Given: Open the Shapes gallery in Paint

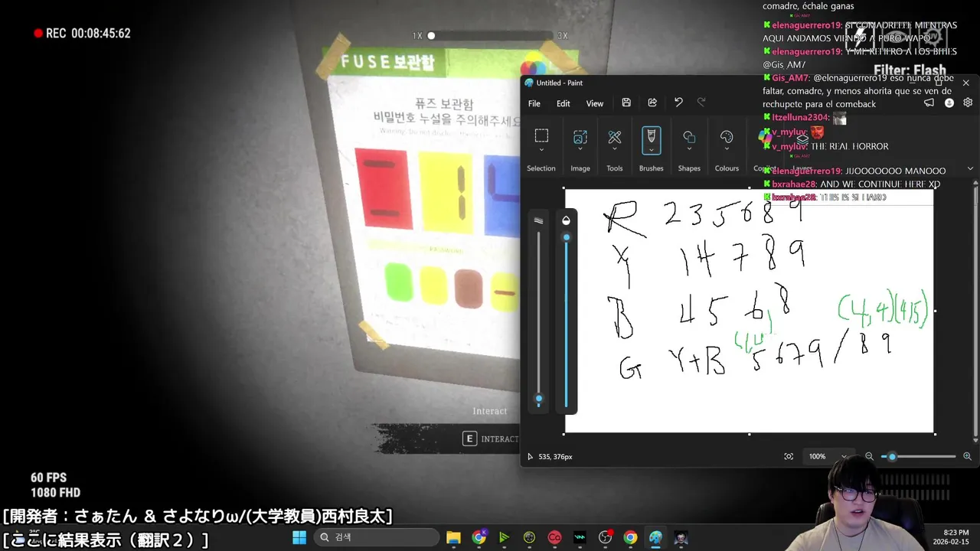Looking at the screenshot, I should pyautogui.click(x=689, y=136).
